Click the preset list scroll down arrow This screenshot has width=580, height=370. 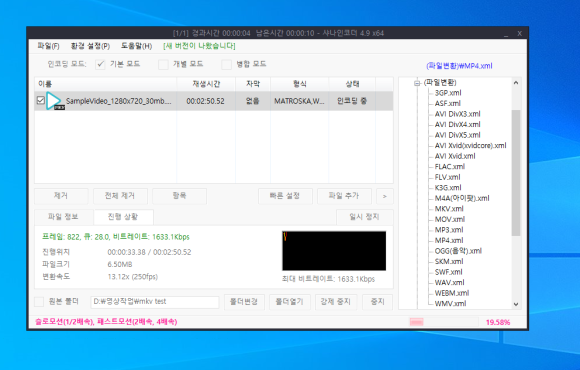coord(516,305)
